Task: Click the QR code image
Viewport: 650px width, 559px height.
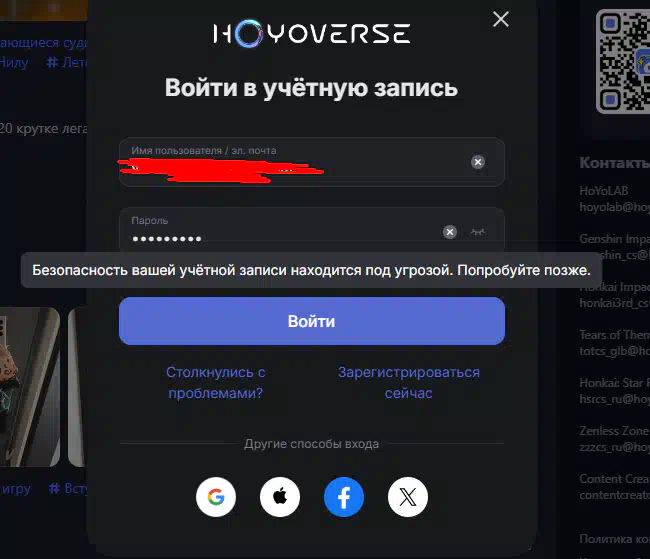Action: [623, 61]
